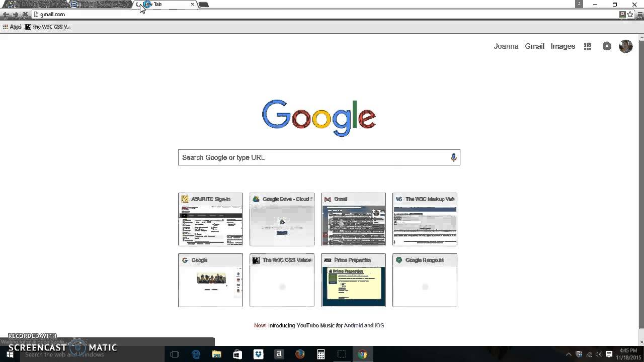The width and height of the screenshot is (644, 362).
Task: Go forward with the browser forward arrow
Action: (x=16, y=15)
